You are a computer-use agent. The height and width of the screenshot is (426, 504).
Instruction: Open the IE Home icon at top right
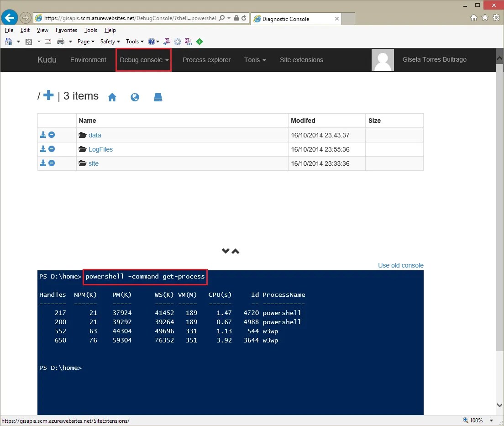click(474, 18)
